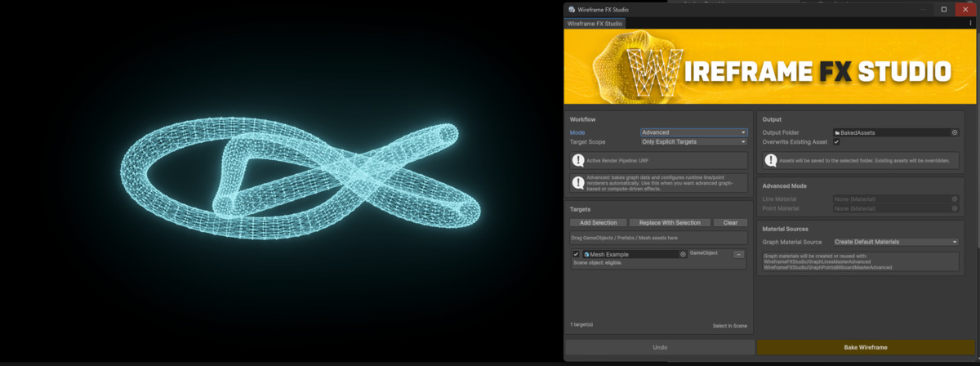Toggle the Overwrite Existing Asset checkbox
Viewport: 980px width, 366px height.
click(836, 141)
